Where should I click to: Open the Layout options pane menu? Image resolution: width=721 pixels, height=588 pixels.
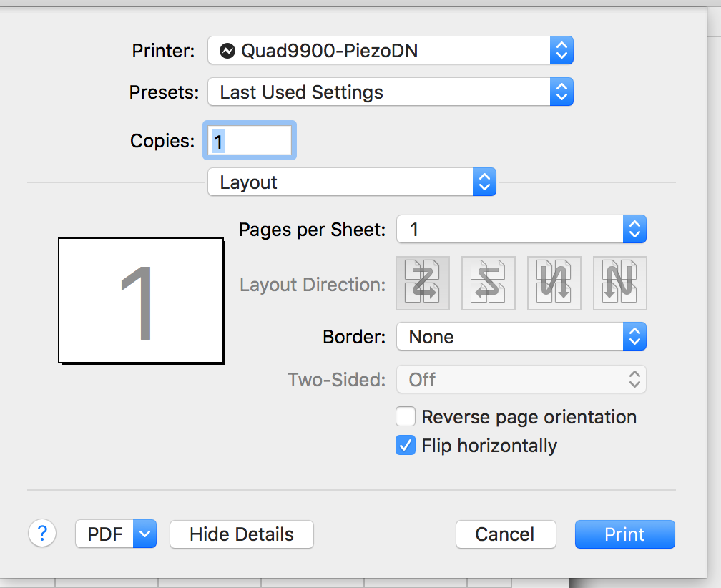click(x=351, y=182)
